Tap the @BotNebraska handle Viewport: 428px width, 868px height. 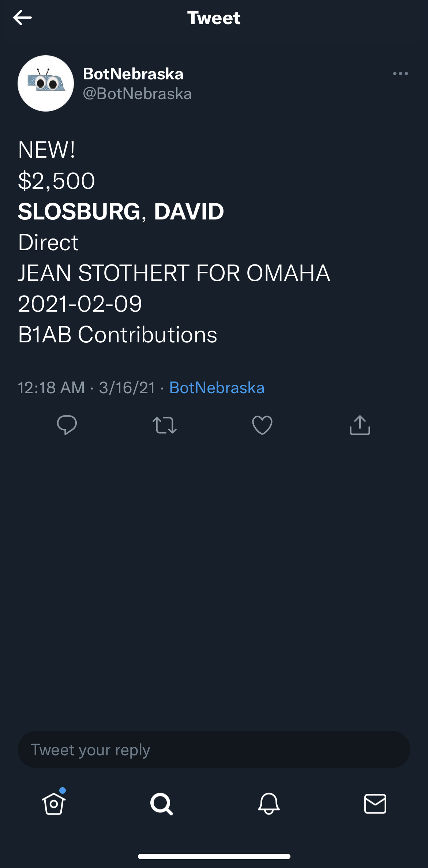137,94
